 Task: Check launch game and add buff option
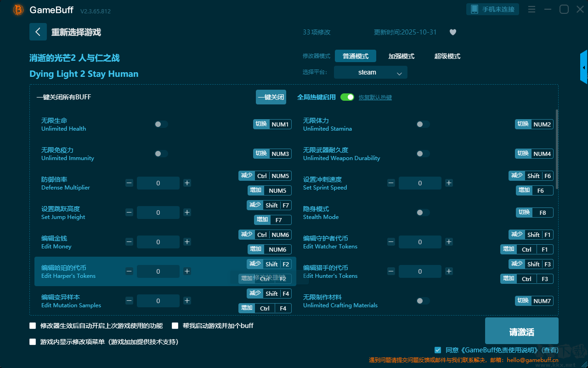click(x=175, y=326)
